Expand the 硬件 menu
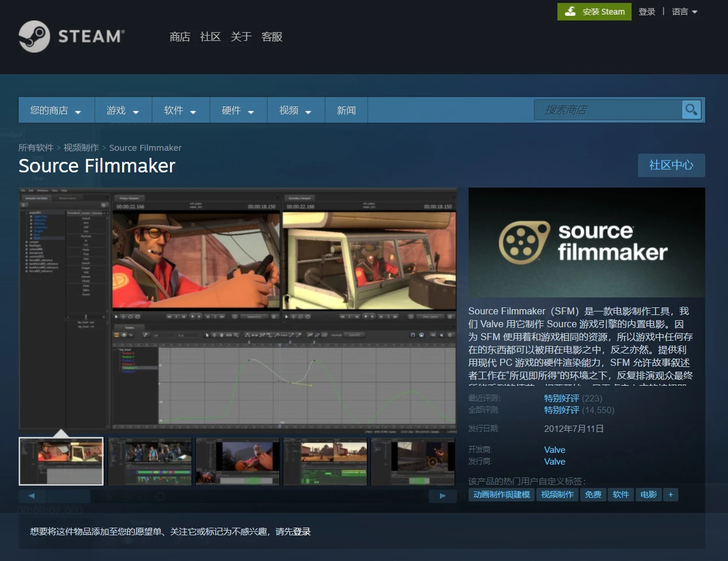728x561 pixels. pyautogui.click(x=238, y=110)
